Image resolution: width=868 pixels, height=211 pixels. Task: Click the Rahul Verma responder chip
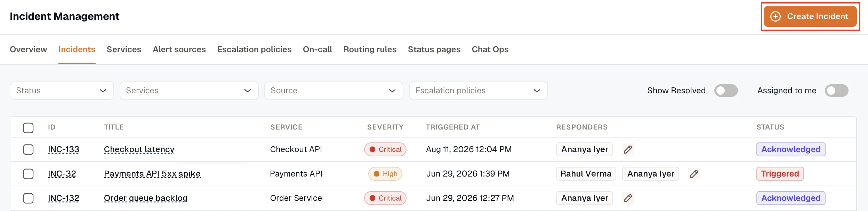tap(586, 174)
